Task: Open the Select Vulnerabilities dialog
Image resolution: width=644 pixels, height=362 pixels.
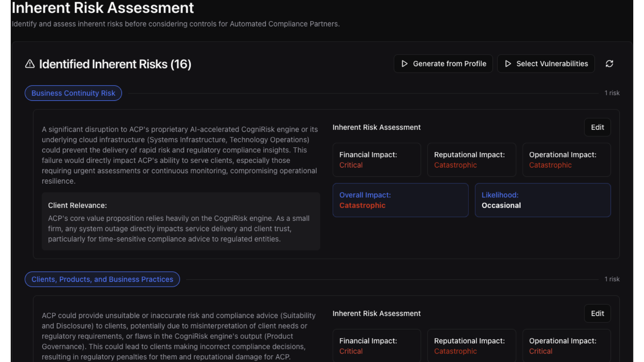Action: [546, 64]
